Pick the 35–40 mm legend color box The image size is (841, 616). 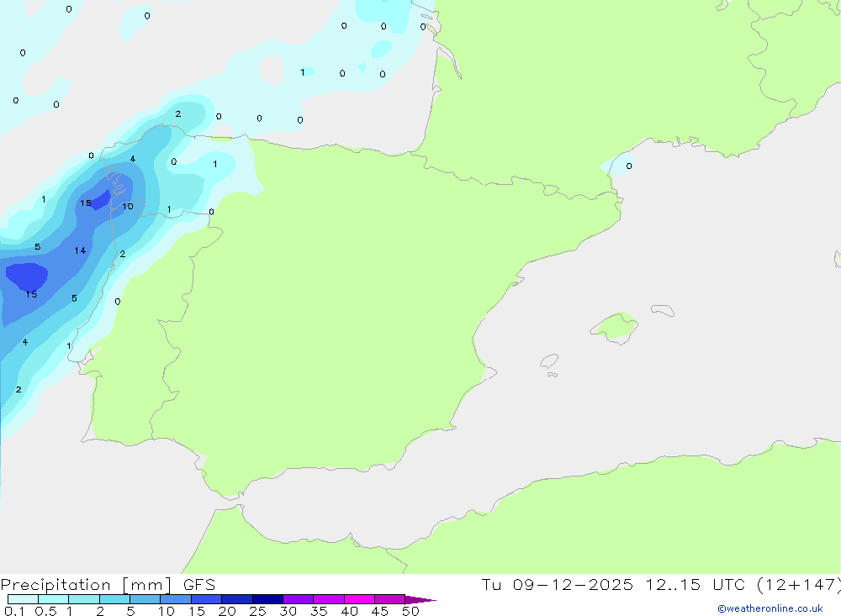click(x=328, y=599)
